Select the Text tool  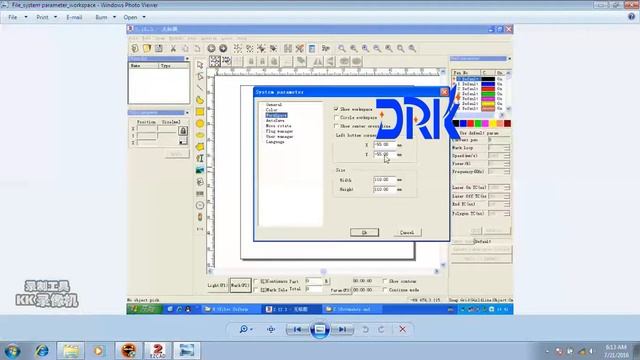pos(200,158)
